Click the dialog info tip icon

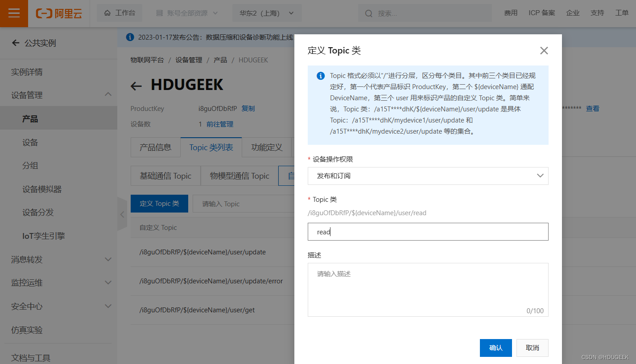(321, 76)
